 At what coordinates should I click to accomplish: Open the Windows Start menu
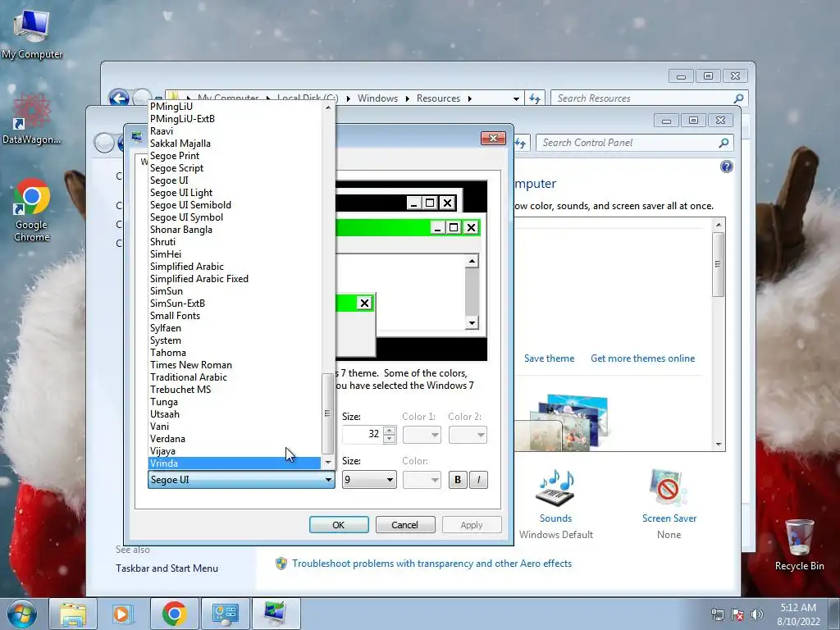[x=21, y=614]
